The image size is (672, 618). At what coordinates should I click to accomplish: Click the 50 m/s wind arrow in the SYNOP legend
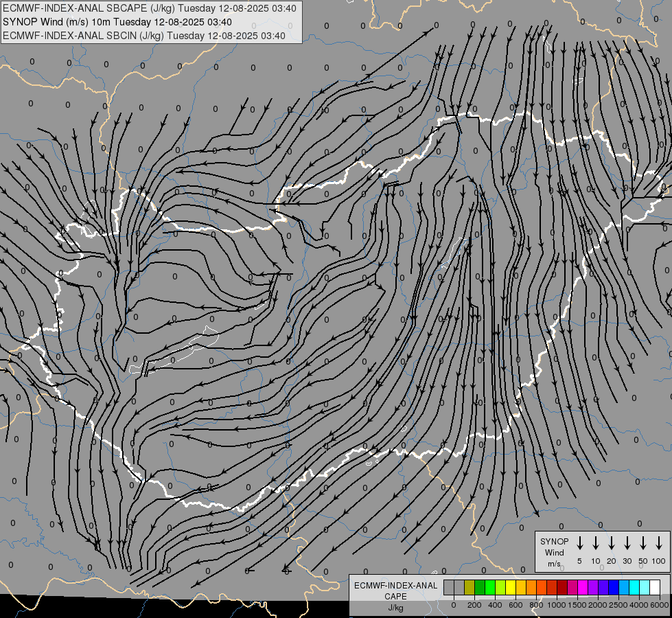[643, 543]
